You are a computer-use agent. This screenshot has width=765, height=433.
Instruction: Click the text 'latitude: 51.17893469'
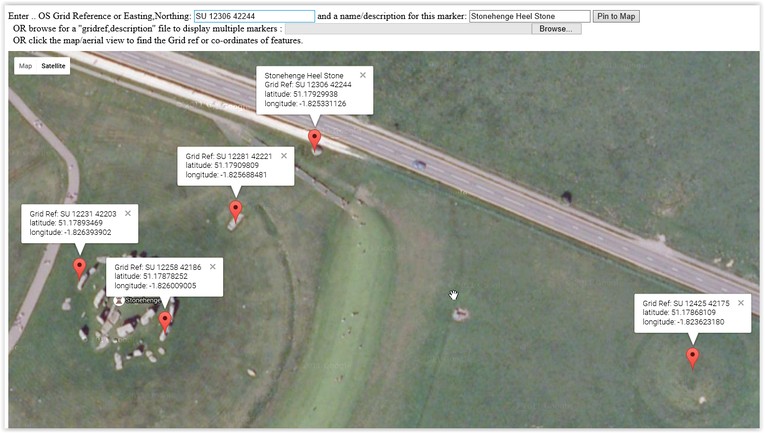click(x=66, y=222)
